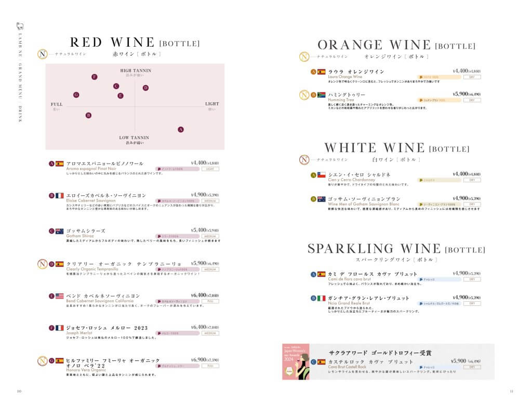Tap the US flag by Bend Cabernet Sauvignon

pos(60,296)
